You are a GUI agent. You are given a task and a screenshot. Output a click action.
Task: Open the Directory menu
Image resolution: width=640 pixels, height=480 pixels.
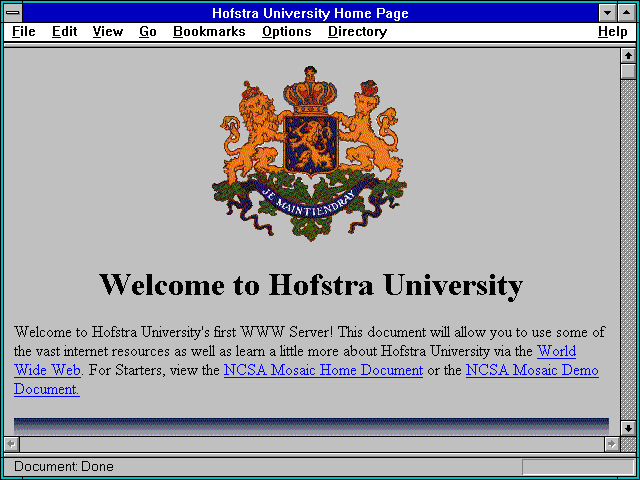click(358, 32)
